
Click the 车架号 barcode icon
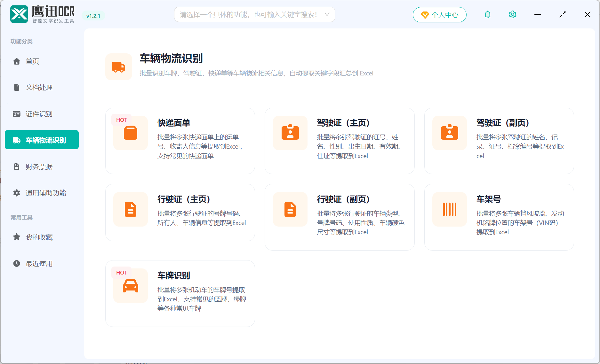tap(450, 209)
